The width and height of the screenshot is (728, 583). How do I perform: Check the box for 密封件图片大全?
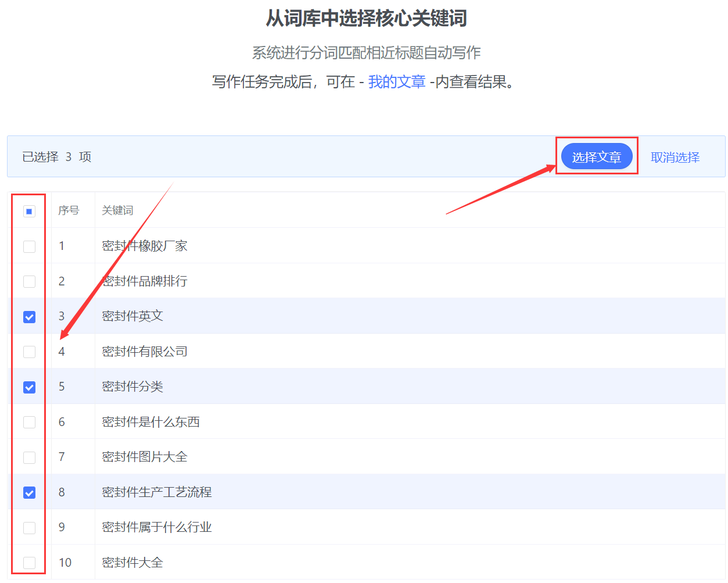(x=29, y=457)
